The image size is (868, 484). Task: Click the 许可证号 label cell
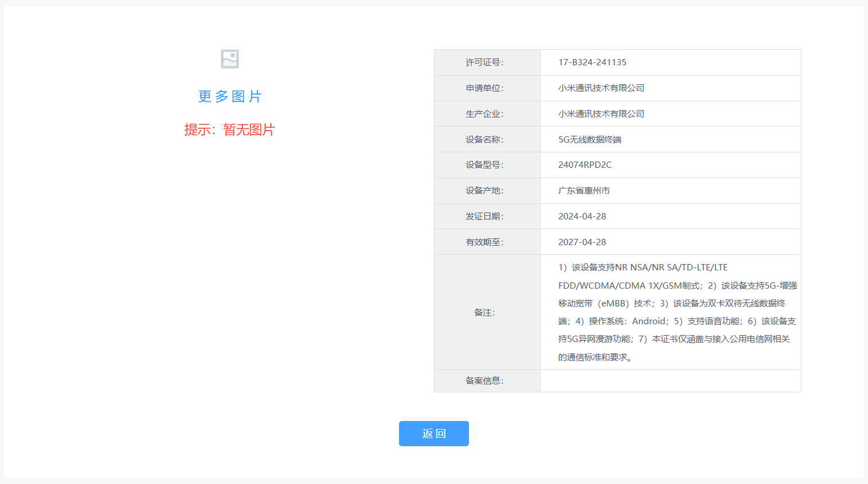[487, 62]
